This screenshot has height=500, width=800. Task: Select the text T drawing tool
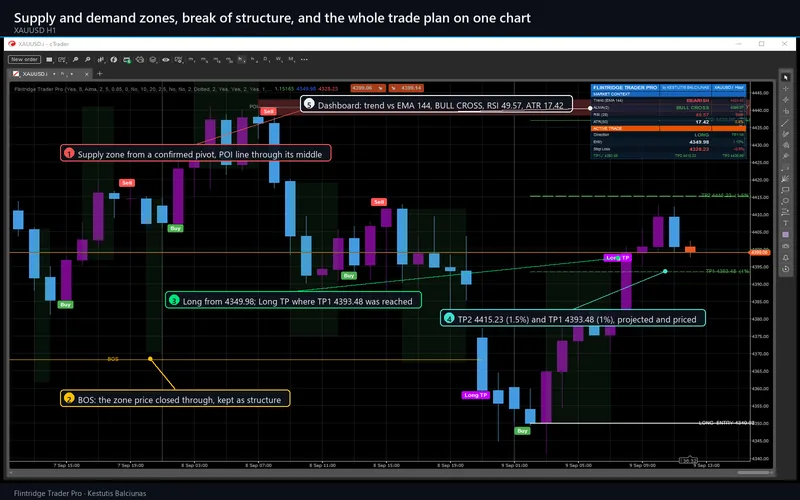pos(786,223)
